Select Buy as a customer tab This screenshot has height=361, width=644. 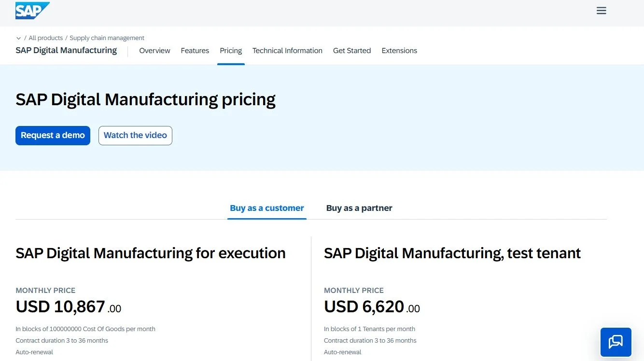coord(266,208)
